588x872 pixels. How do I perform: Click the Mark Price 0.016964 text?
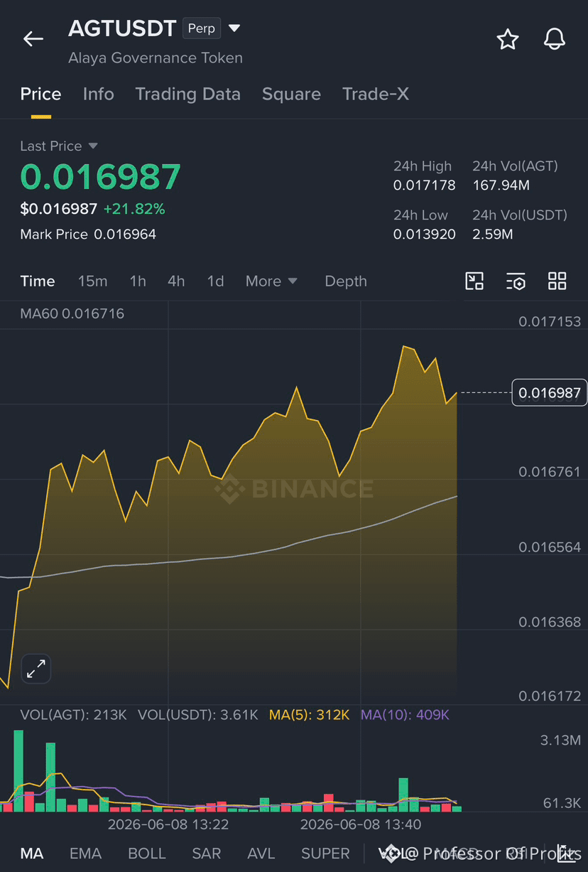click(88, 234)
